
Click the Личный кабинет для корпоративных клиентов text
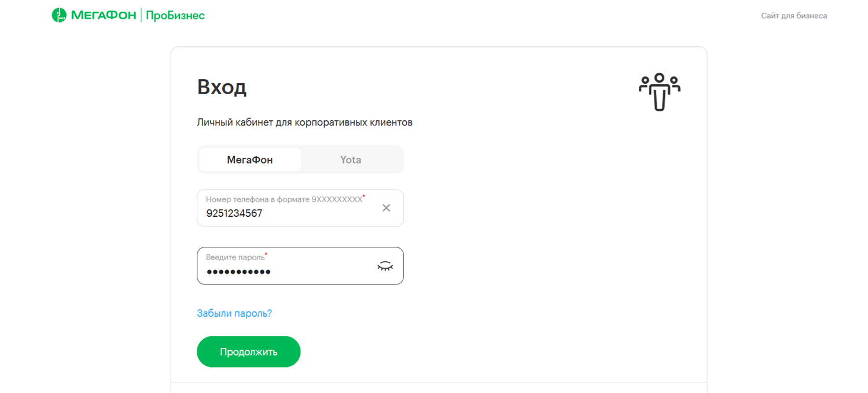point(305,123)
